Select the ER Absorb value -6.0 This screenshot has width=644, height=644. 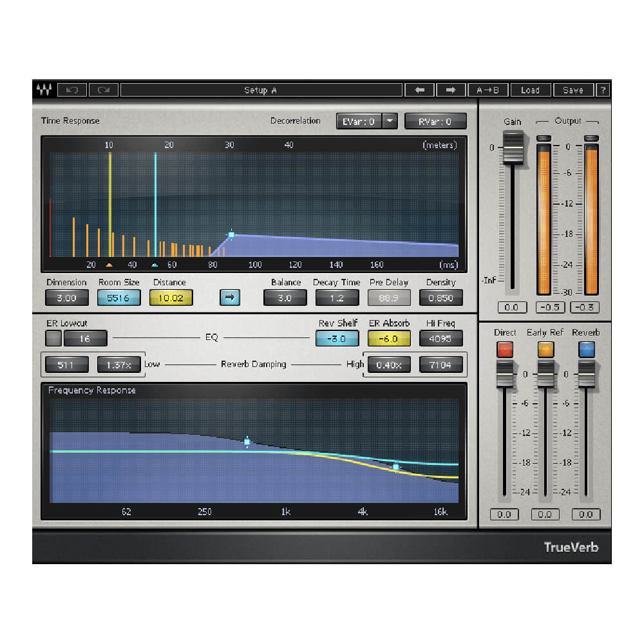(388, 339)
